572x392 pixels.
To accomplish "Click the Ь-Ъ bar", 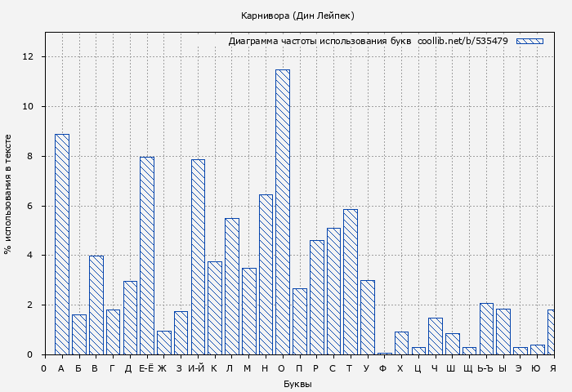I will tap(486, 329).
